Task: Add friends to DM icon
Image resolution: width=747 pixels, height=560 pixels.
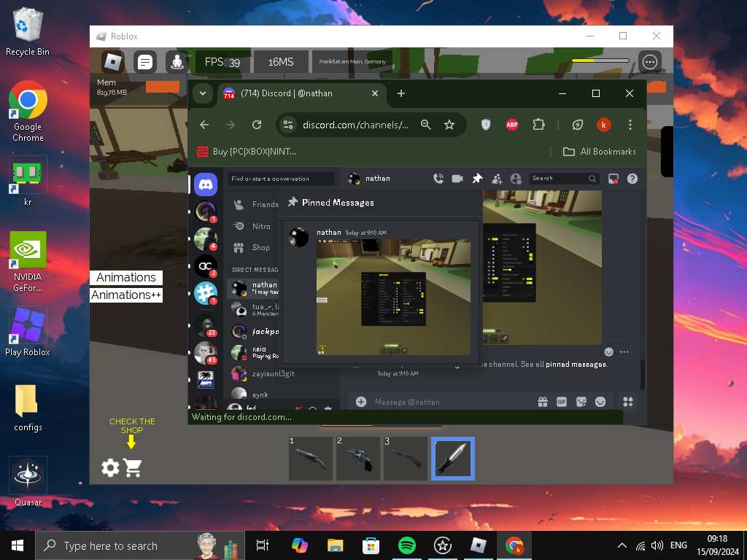Action: [x=497, y=179]
